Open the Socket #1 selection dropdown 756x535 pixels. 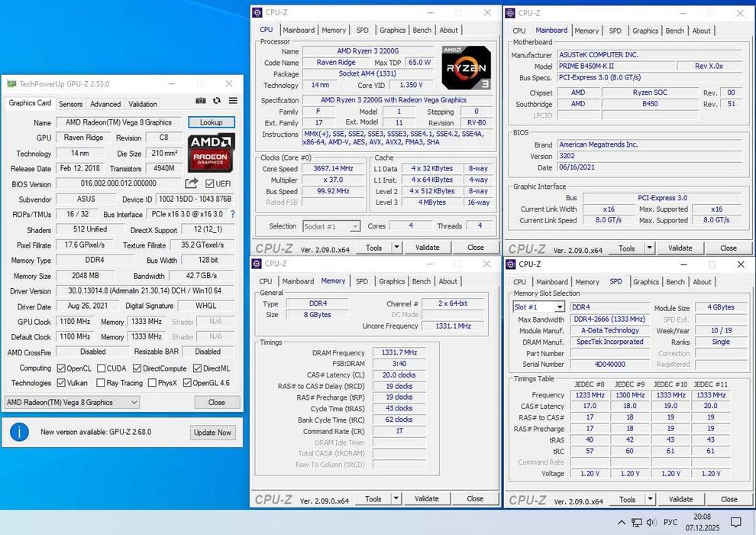click(x=331, y=226)
